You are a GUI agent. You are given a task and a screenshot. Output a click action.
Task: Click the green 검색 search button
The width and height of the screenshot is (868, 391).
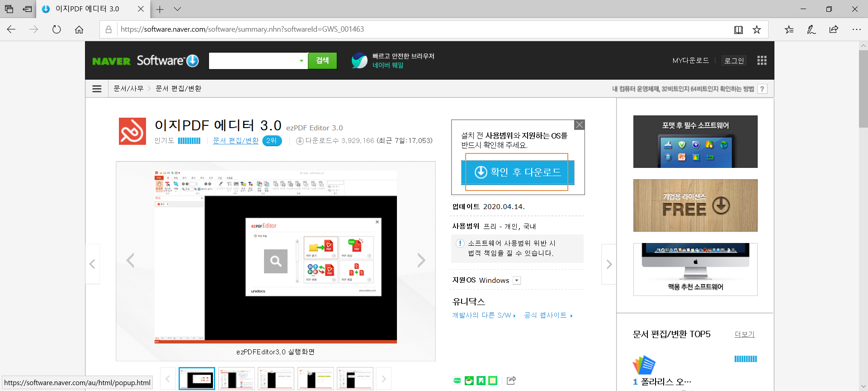click(x=322, y=61)
